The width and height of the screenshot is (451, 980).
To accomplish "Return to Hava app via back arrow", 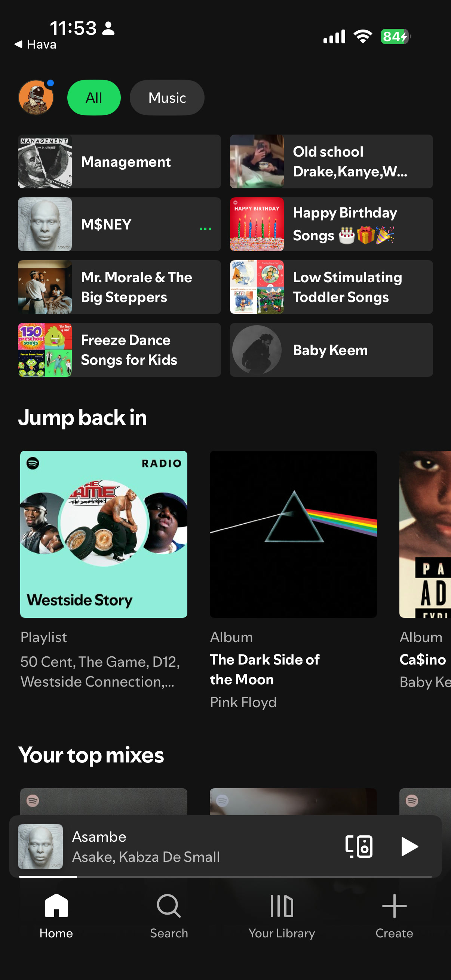I will pos(35,44).
